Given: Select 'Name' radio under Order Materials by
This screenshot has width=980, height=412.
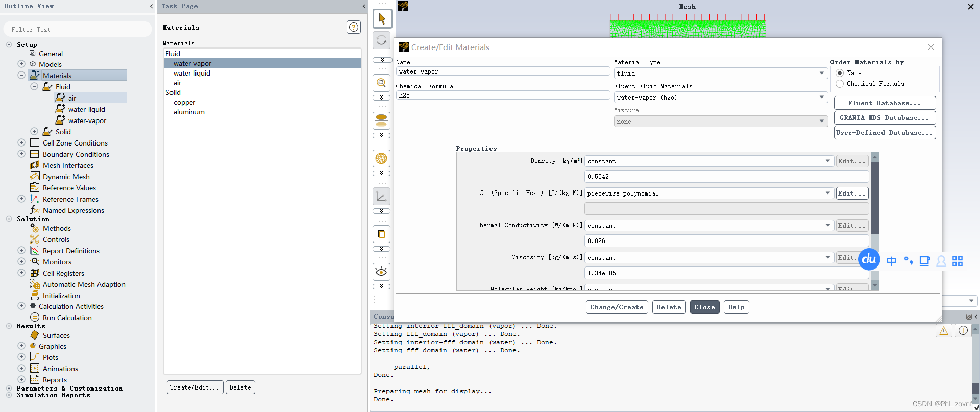Looking at the screenshot, I should pyautogui.click(x=840, y=73).
